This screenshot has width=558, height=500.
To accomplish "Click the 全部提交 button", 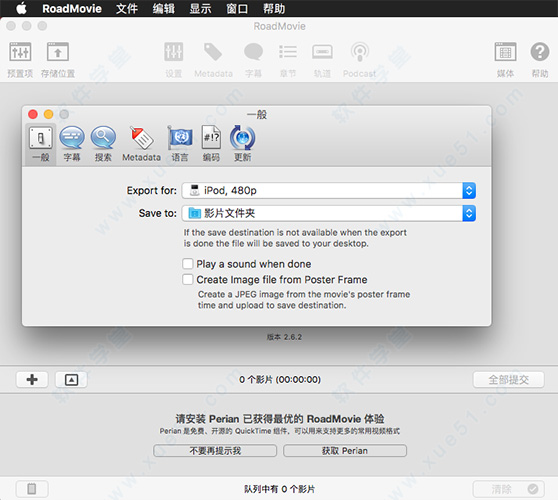I will (509, 380).
